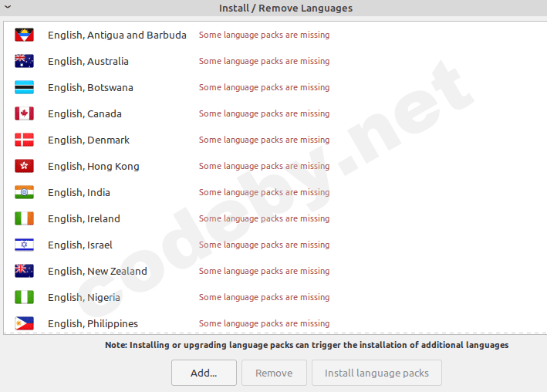Select English, New Zealand entry text

pyautogui.click(x=97, y=271)
